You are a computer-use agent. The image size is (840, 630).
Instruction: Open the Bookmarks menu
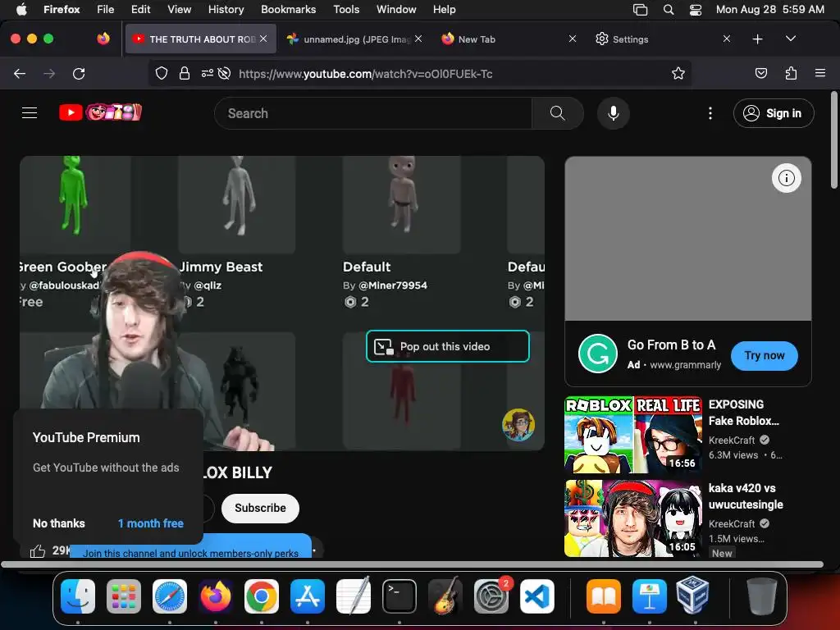(x=288, y=10)
